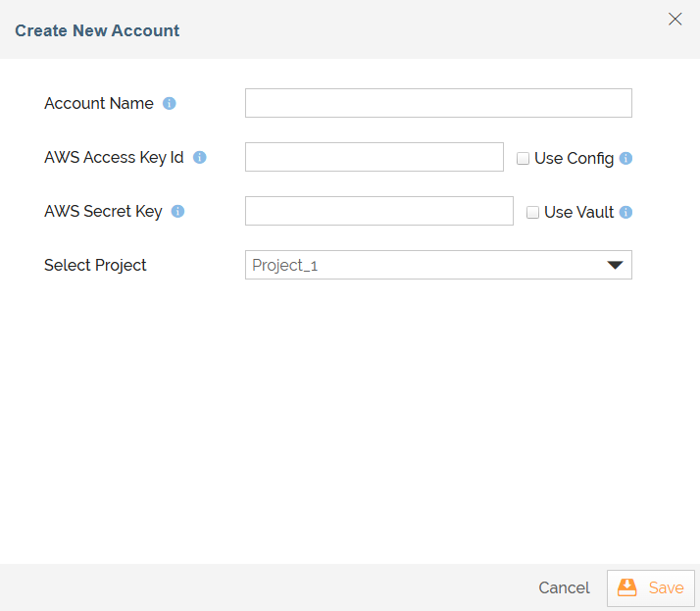Enable the Use Config checkbox

point(523,159)
